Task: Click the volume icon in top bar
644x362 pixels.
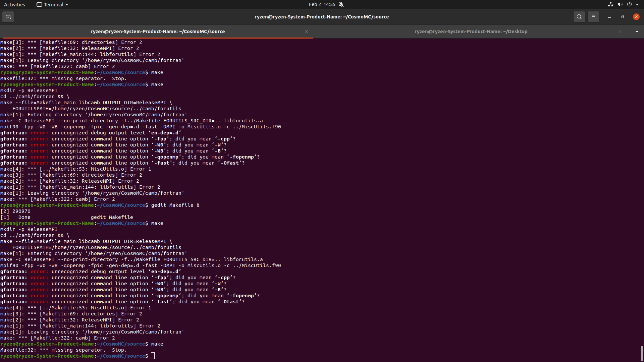Action: (620, 4)
